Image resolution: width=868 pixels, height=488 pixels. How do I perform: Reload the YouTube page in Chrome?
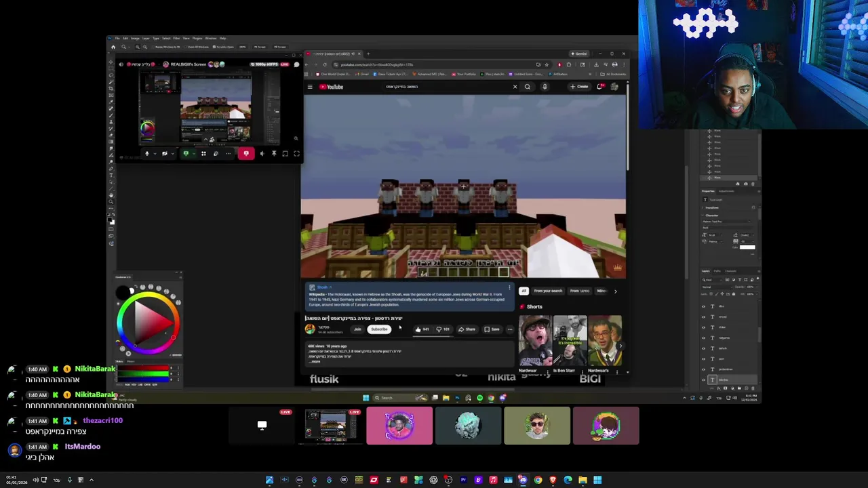click(x=324, y=64)
